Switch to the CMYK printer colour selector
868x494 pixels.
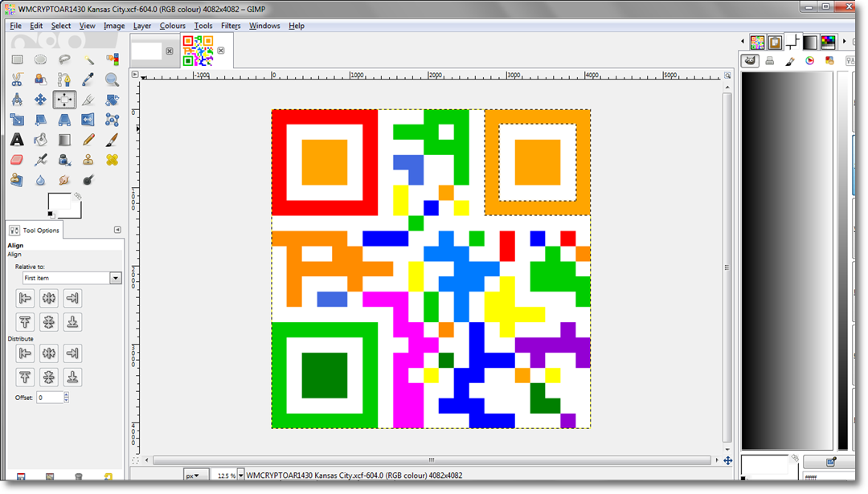click(x=769, y=61)
